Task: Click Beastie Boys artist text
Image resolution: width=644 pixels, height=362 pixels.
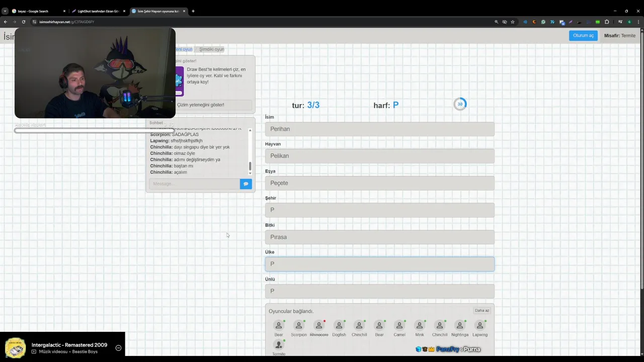Action: tap(85, 351)
